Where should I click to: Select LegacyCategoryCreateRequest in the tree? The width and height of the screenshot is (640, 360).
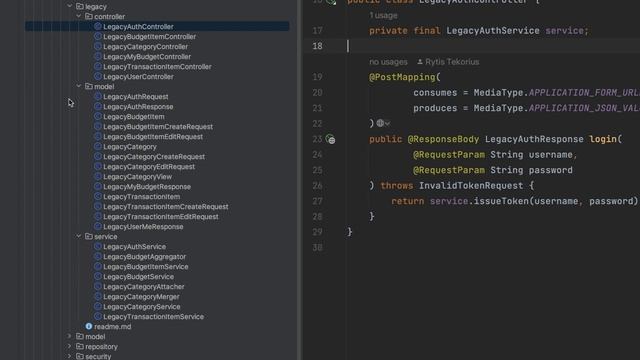pos(154,156)
